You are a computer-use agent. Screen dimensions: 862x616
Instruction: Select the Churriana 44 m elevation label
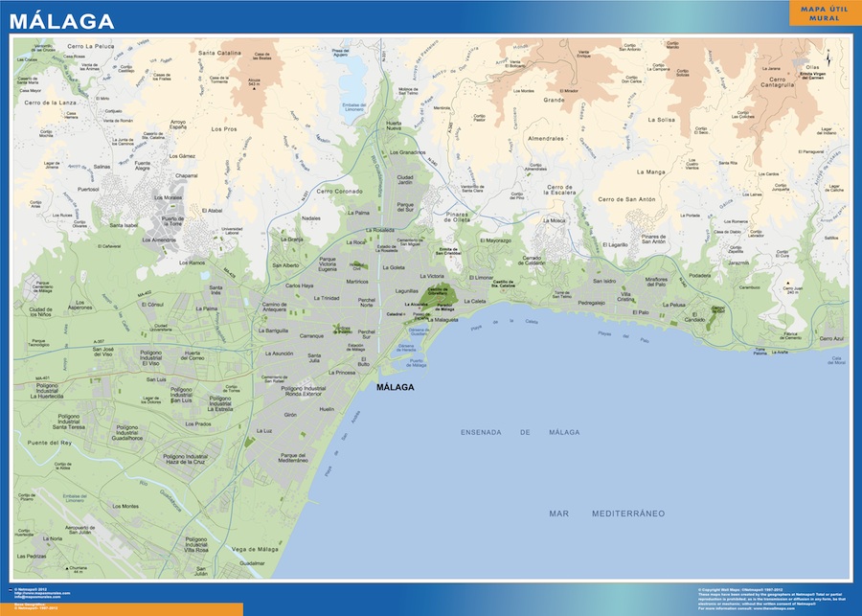point(79,570)
